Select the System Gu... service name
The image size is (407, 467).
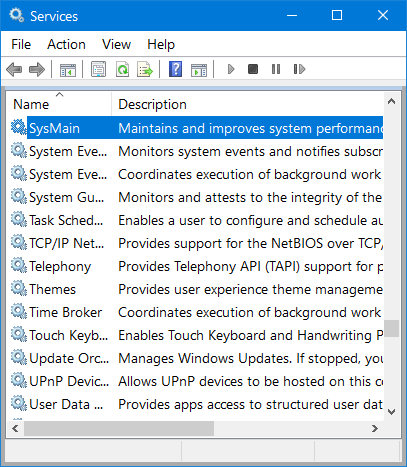[x=66, y=197]
